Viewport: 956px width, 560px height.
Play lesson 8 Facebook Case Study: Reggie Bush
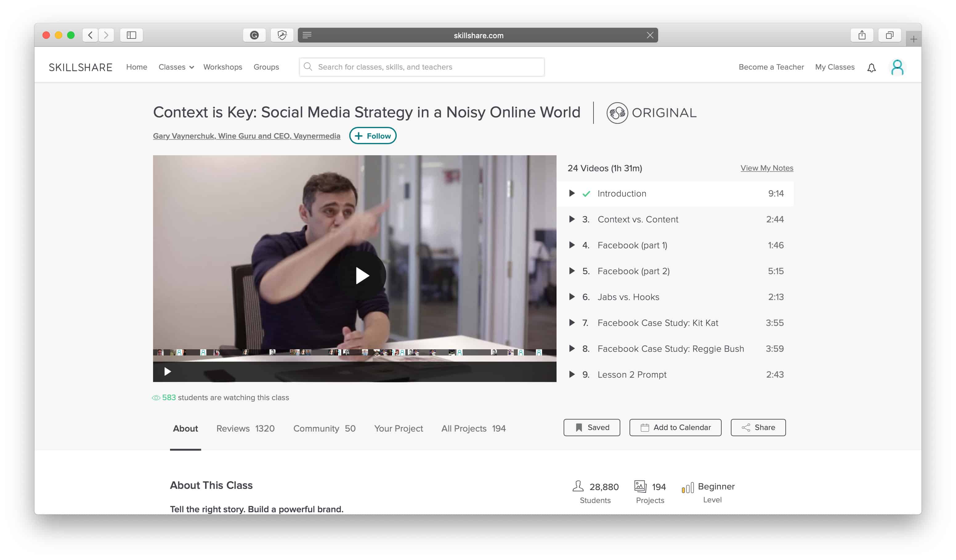[x=675, y=349]
